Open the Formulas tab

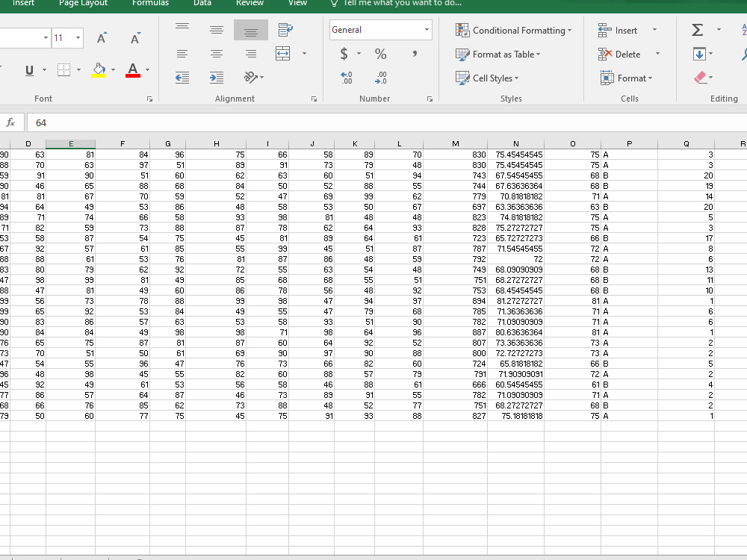point(151,3)
